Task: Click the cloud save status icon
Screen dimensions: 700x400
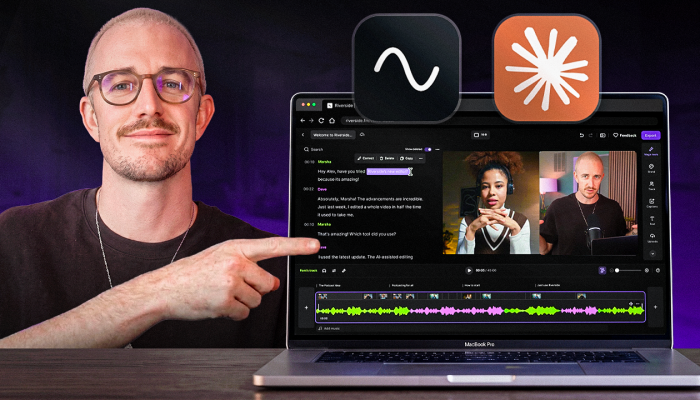Action: tap(362, 134)
